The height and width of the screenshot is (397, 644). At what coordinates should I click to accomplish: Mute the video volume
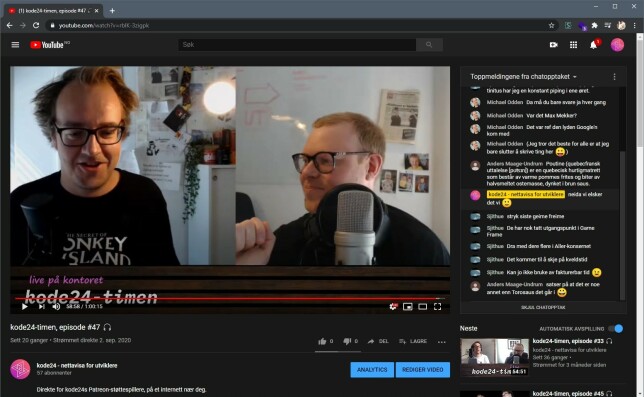point(56,306)
